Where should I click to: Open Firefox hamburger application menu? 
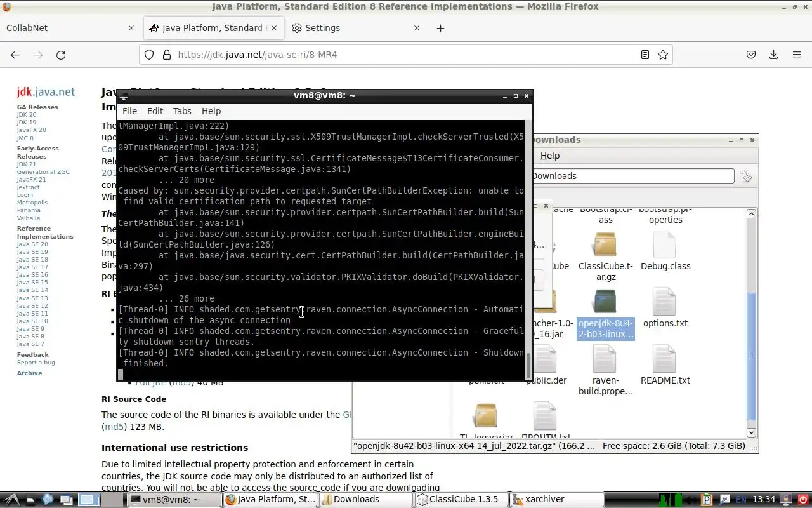point(797,55)
